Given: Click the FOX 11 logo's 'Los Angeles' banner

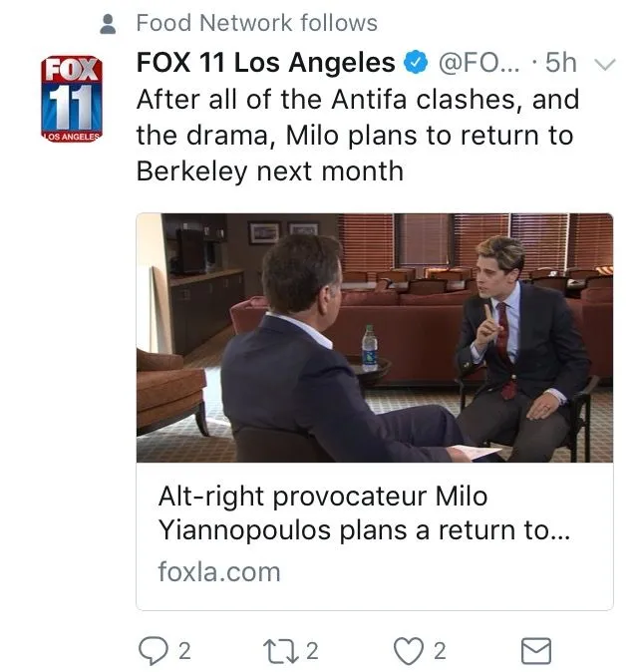Looking at the screenshot, I should point(71,135).
